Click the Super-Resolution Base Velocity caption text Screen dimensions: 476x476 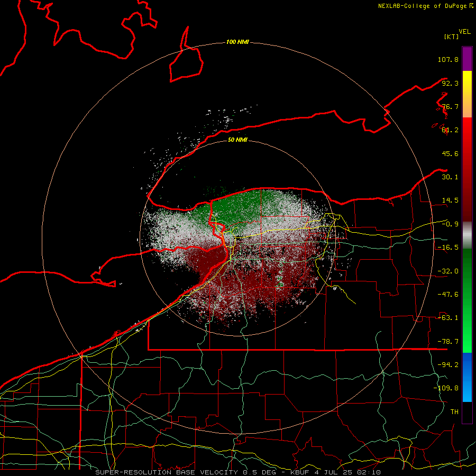237,472
